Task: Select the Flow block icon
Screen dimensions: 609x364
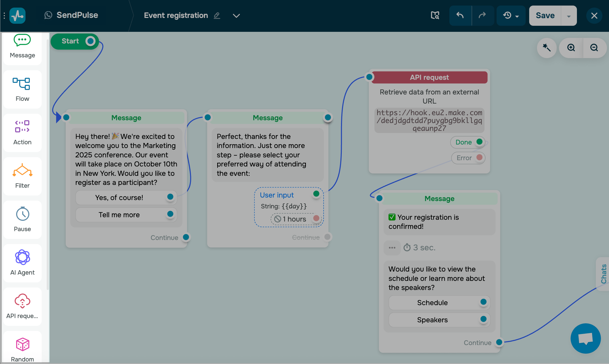Action: (x=21, y=84)
